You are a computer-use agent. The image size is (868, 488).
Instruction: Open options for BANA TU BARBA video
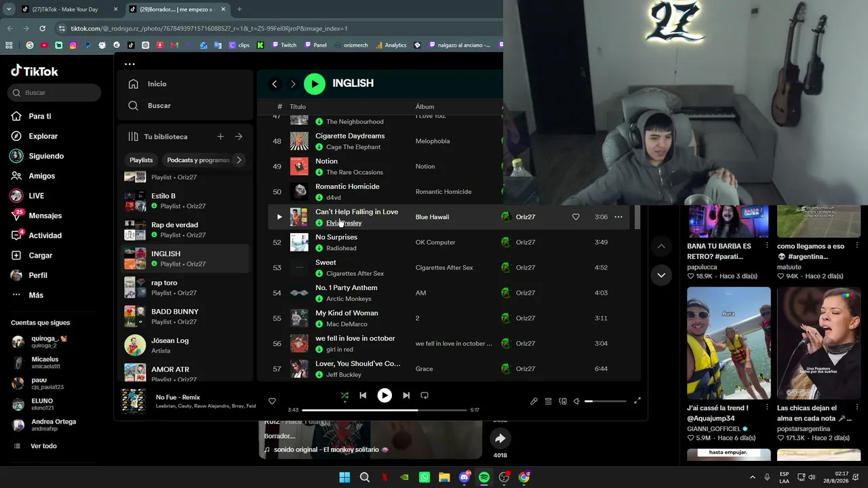(x=767, y=245)
